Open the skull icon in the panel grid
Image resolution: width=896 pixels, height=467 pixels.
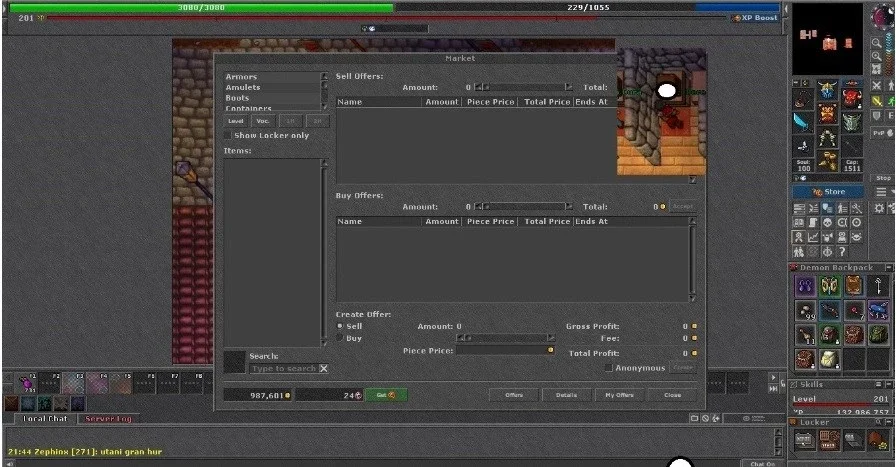pos(827,222)
